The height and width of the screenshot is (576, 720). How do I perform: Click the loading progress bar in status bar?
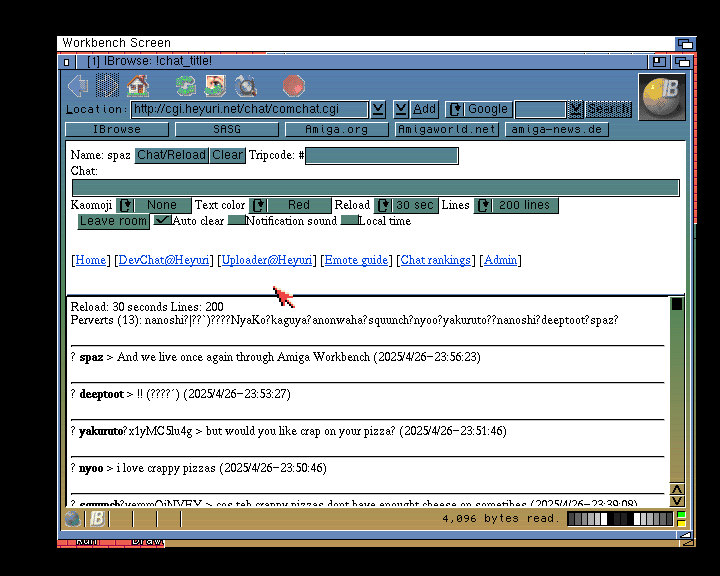point(620,519)
